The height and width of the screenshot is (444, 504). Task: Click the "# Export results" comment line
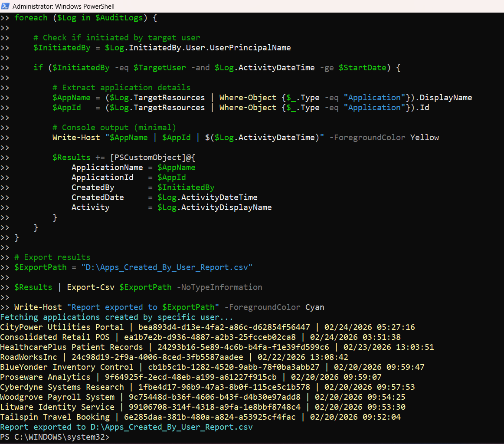[52, 257]
